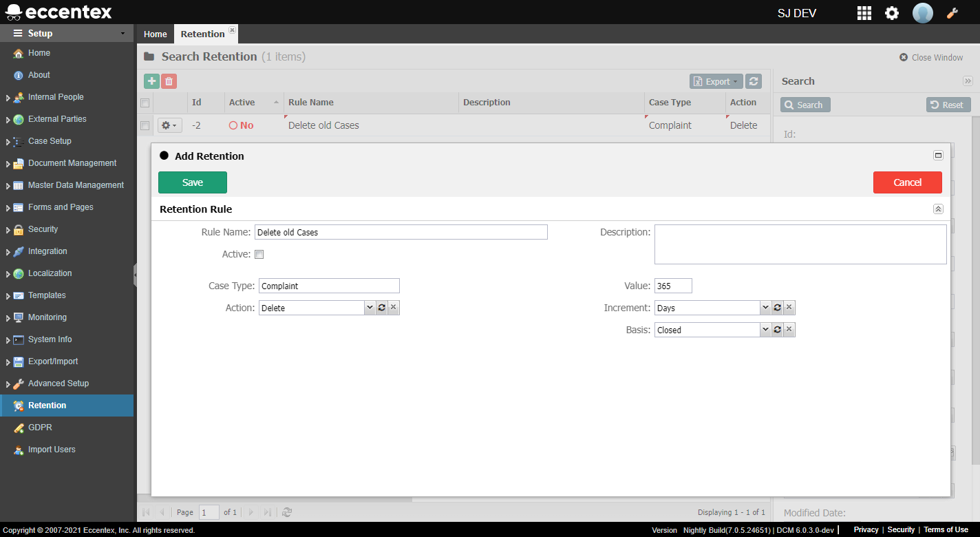
Task: Click the page number input
Action: 209,512
